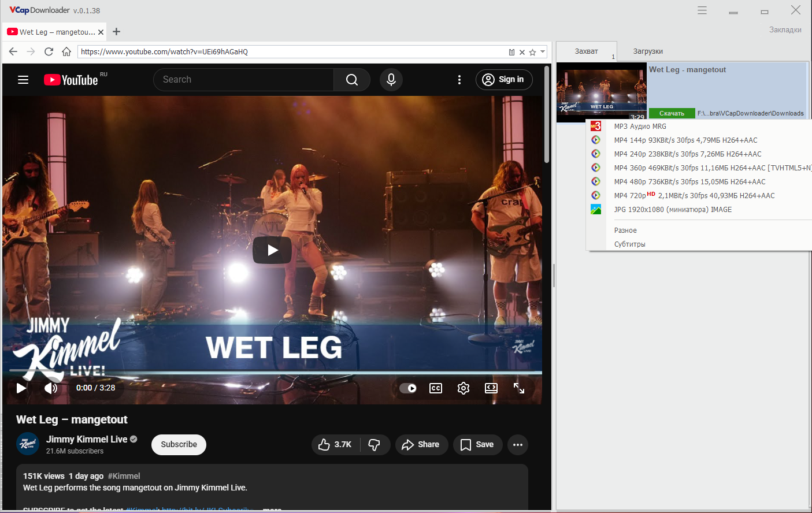Click the URL address field

pyautogui.click(x=292, y=52)
